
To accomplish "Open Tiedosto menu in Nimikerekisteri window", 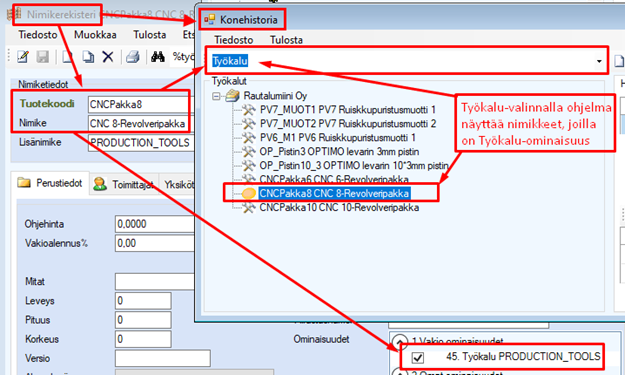I will (x=37, y=35).
